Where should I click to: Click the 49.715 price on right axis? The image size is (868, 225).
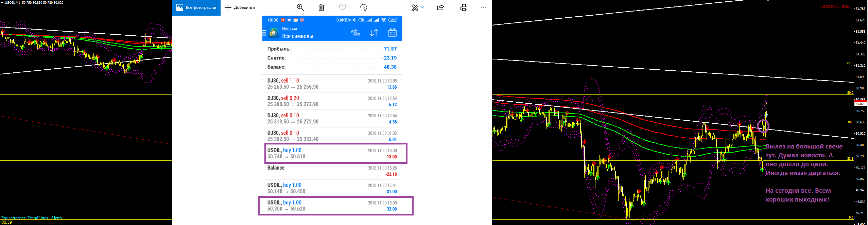861,213
